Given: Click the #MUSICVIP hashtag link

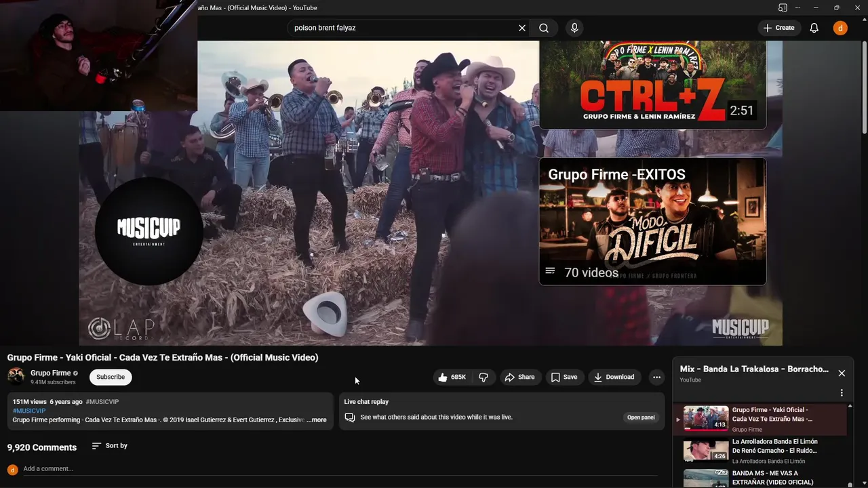Looking at the screenshot, I should pos(29,411).
